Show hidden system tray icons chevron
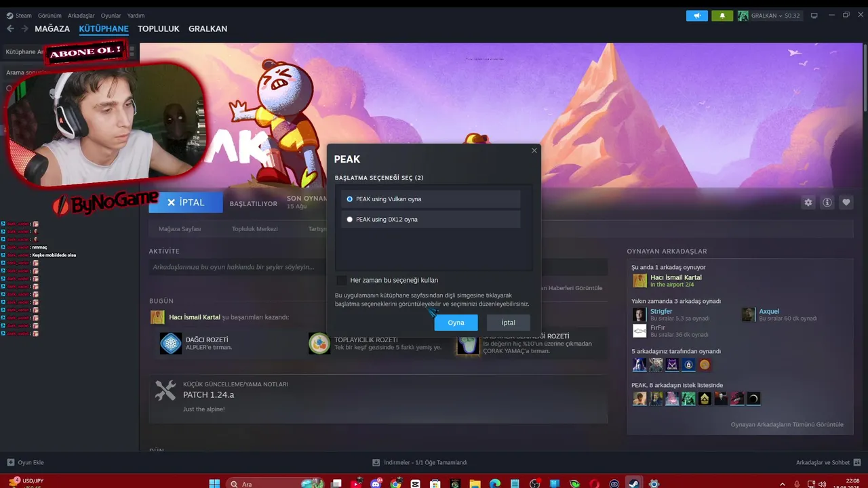The width and height of the screenshot is (868, 488). tap(783, 484)
